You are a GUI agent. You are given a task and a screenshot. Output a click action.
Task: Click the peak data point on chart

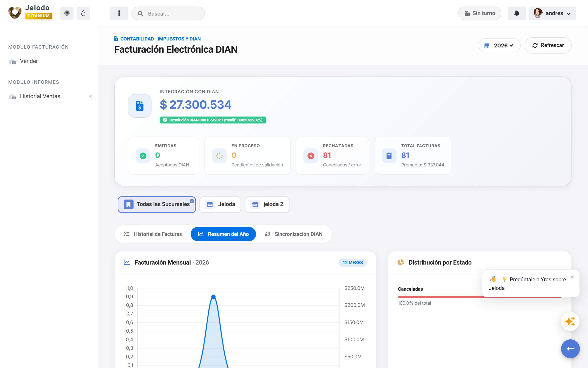[213, 297]
